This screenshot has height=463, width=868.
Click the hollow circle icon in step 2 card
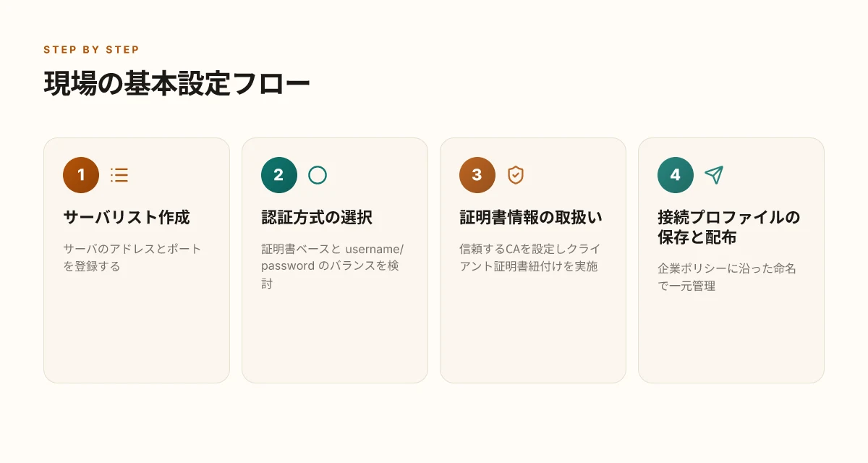tap(318, 175)
